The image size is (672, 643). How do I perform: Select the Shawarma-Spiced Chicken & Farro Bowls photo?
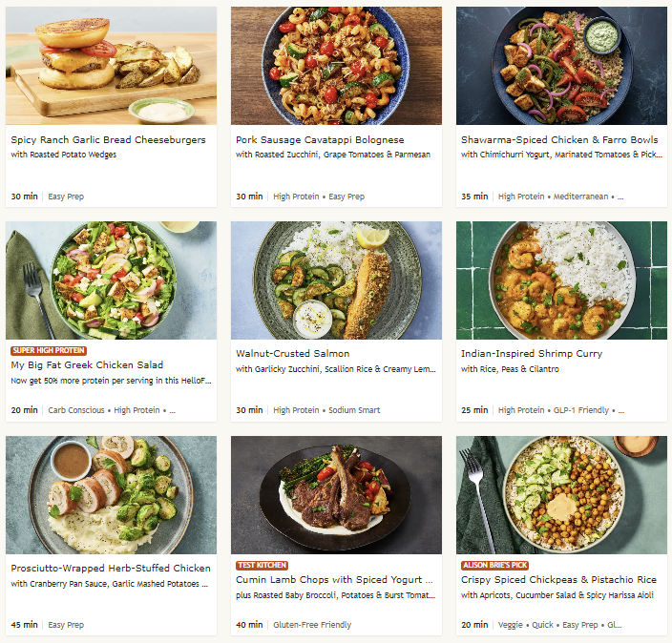pyautogui.click(x=561, y=66)
